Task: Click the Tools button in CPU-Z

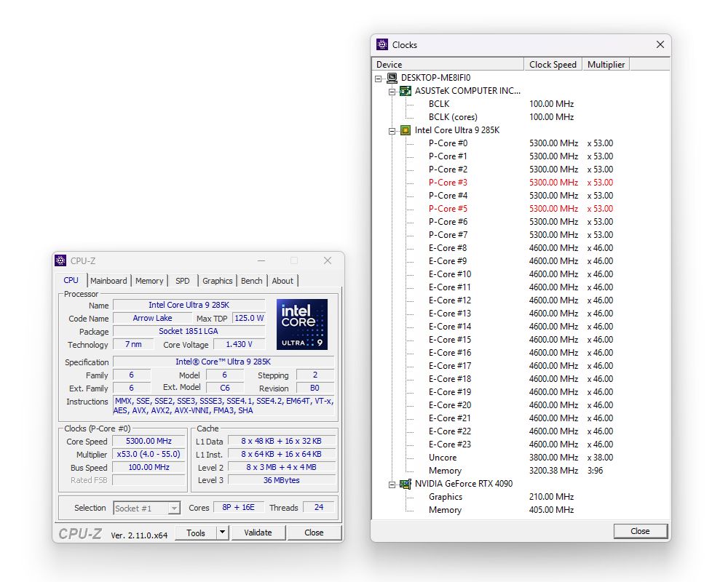Action: pyautogui.click(x=195, y=533)
